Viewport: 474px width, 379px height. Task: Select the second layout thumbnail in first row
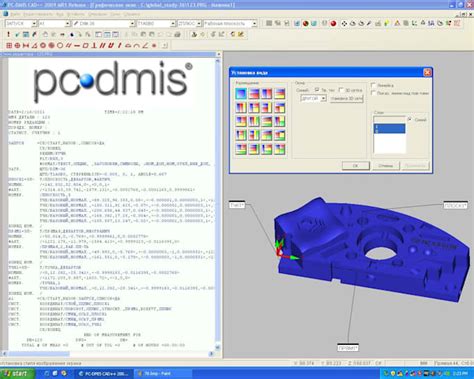pos(254,93)
